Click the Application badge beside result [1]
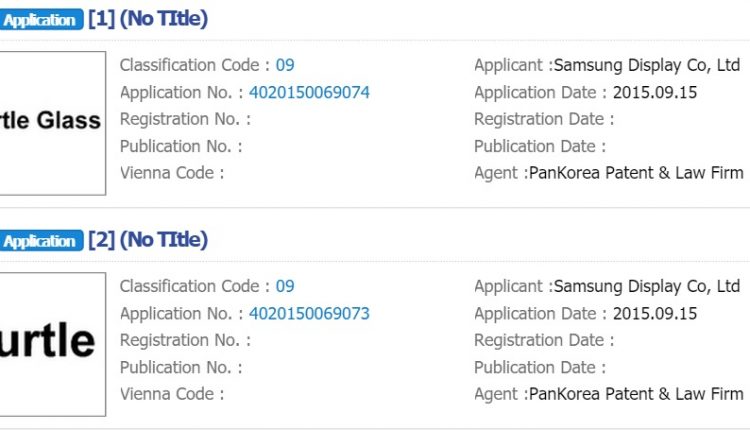This screenshot has height=430, width=750. pos(40,20)
